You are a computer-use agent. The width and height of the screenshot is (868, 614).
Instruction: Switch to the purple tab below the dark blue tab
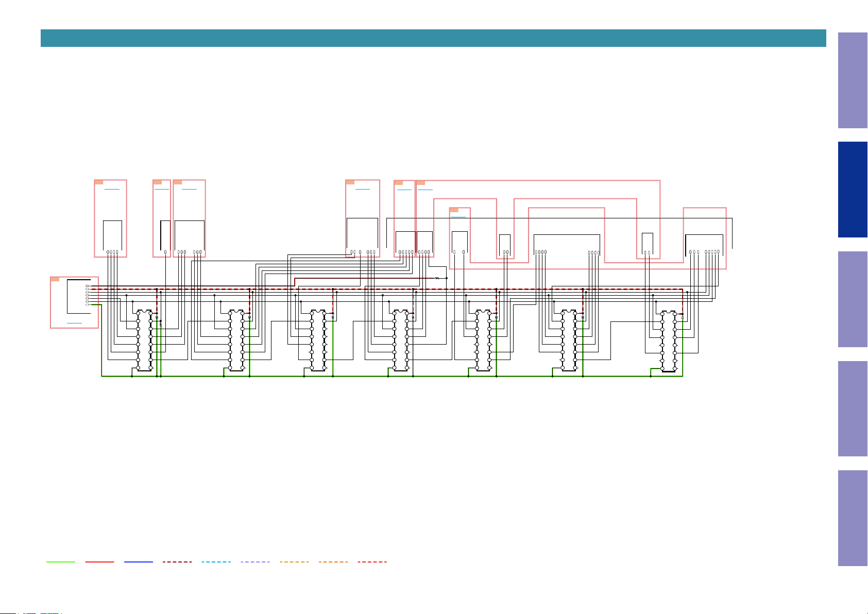pos(853,299)
